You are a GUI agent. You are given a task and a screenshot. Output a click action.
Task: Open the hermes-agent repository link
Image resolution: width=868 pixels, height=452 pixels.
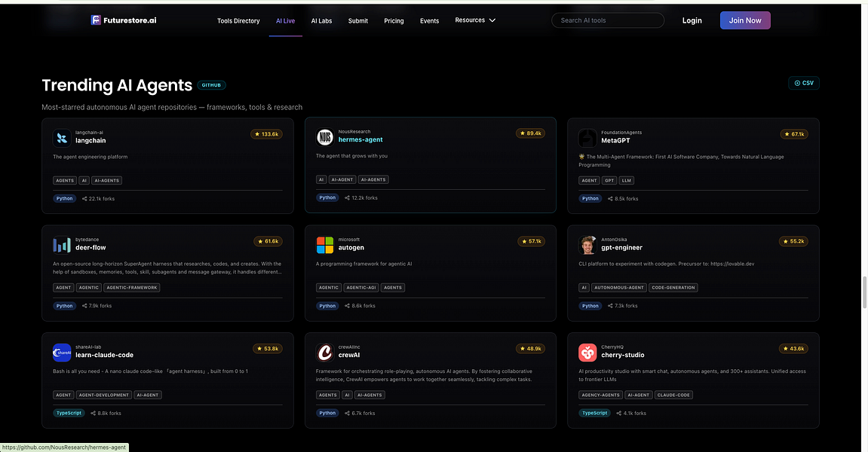(x=360, y=140)
